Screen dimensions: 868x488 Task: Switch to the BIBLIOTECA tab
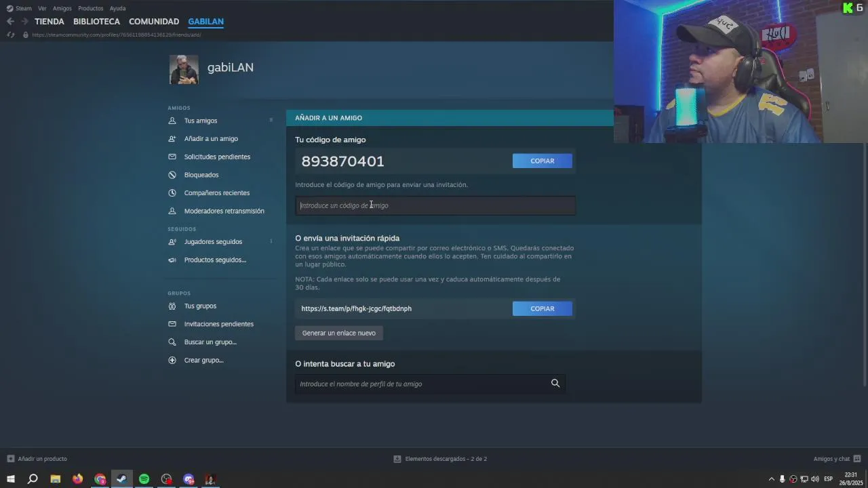tap(96, 22)
